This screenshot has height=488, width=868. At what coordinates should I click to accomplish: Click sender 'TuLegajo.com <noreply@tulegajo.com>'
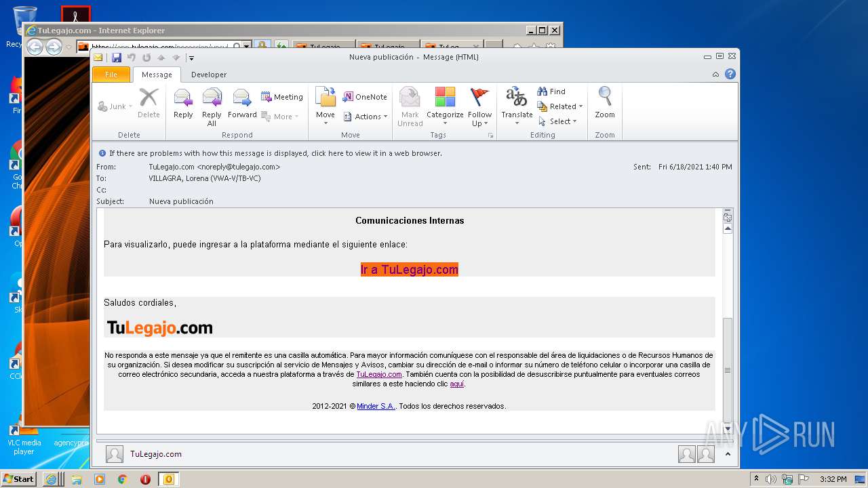[x=214, y=167]
